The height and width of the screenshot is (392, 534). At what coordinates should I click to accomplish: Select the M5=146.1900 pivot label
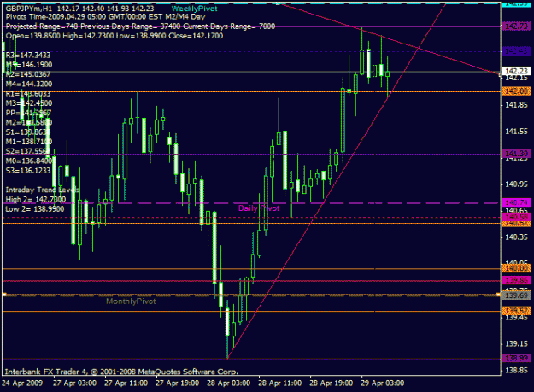coord(29,65)
